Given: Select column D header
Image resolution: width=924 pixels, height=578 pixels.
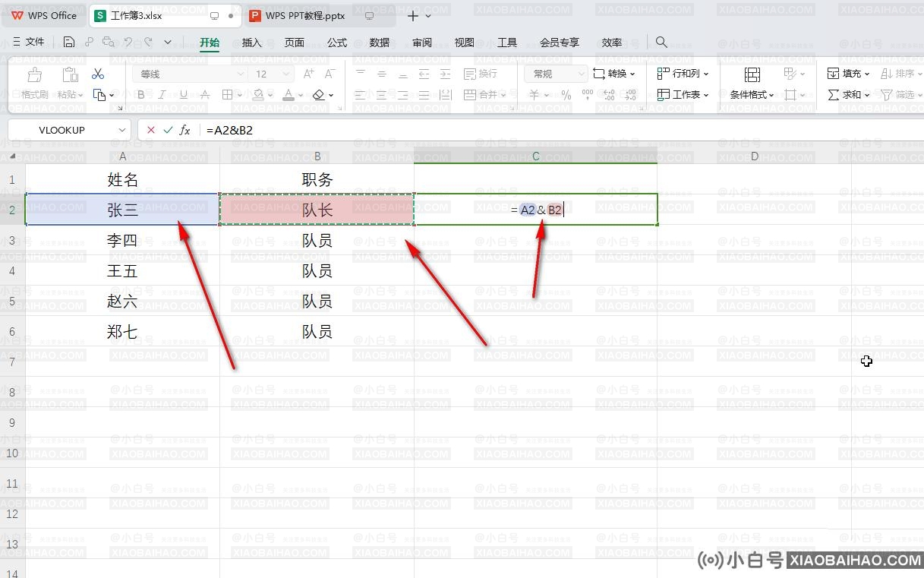Looking at the screenshot, I should tap(754, 156).
